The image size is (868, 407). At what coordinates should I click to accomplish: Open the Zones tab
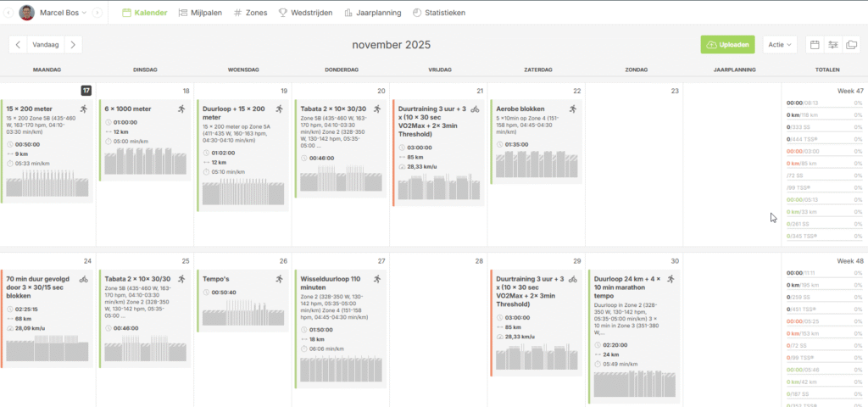(x=250, y=13)
